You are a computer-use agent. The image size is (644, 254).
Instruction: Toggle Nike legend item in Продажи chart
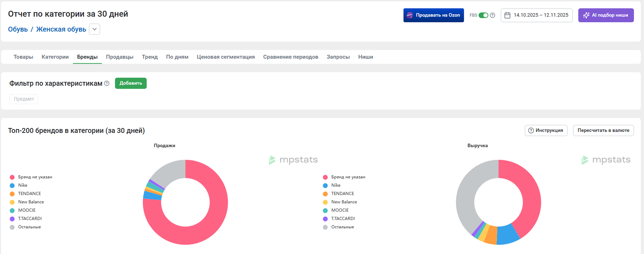(22, 185)
